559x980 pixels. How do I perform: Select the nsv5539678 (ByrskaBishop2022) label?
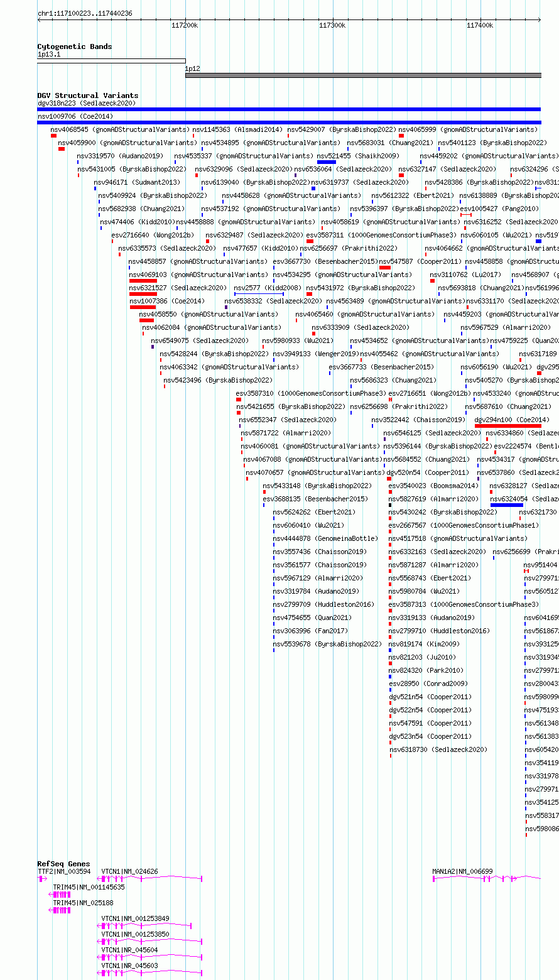coord(327,644)
